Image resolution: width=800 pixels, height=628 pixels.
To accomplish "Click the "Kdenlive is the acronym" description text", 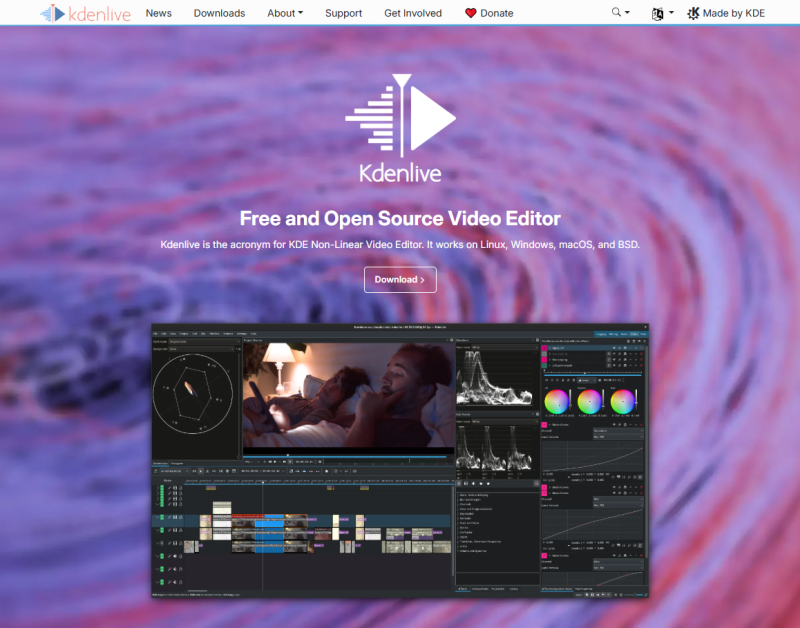I will click(400, 244).
